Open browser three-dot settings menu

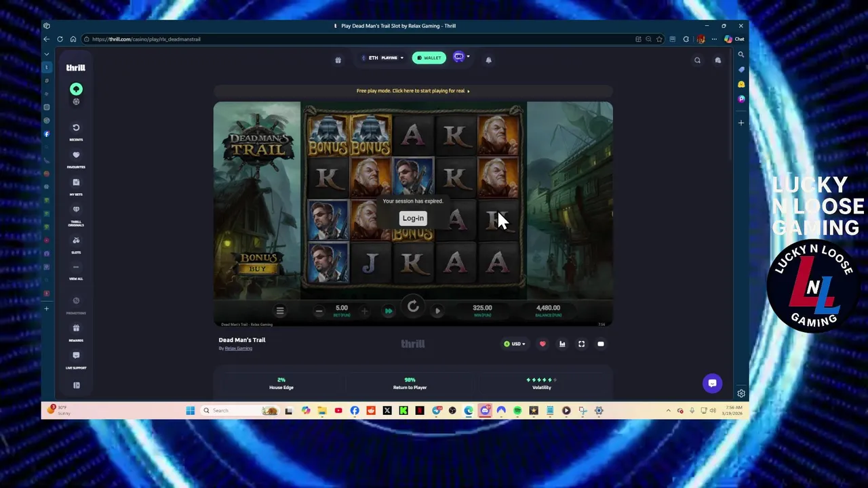(714, 39)
